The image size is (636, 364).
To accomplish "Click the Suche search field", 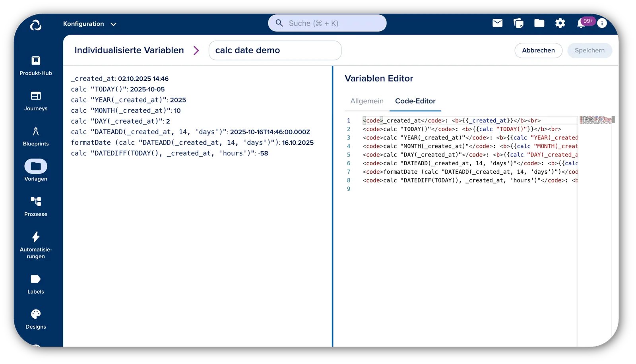I will (x=327, y=23).
